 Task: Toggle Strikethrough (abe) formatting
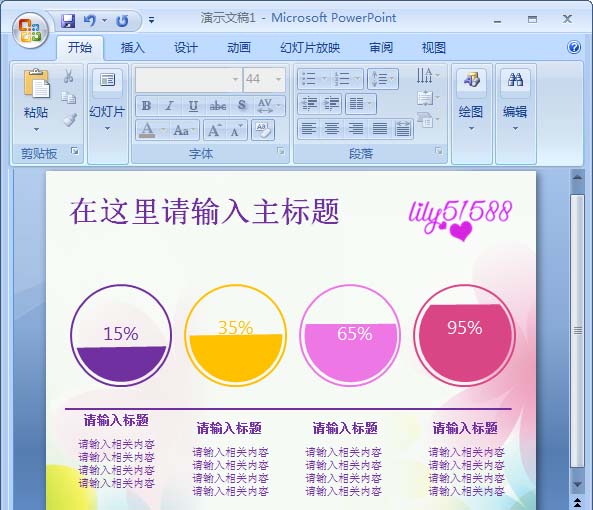[x=218, y=105]
